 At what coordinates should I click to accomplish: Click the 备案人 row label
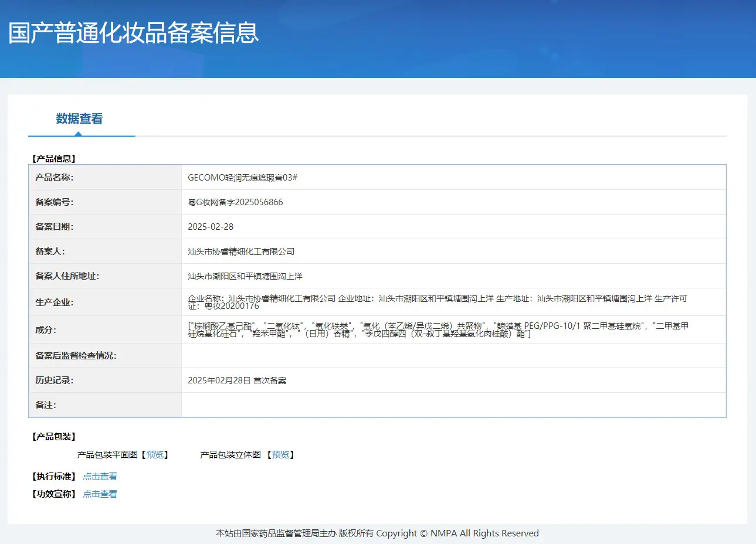pos(50,251)
